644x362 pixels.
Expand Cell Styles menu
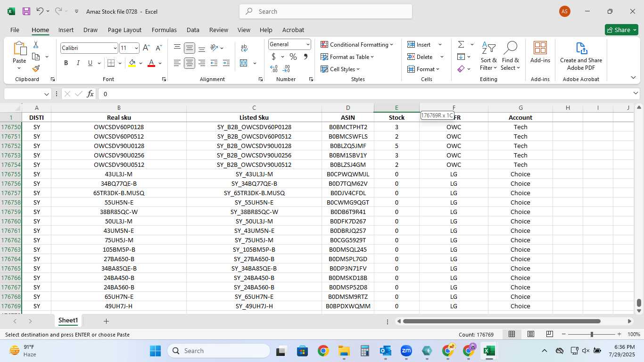pyautogui.click(x=339, y=69)
